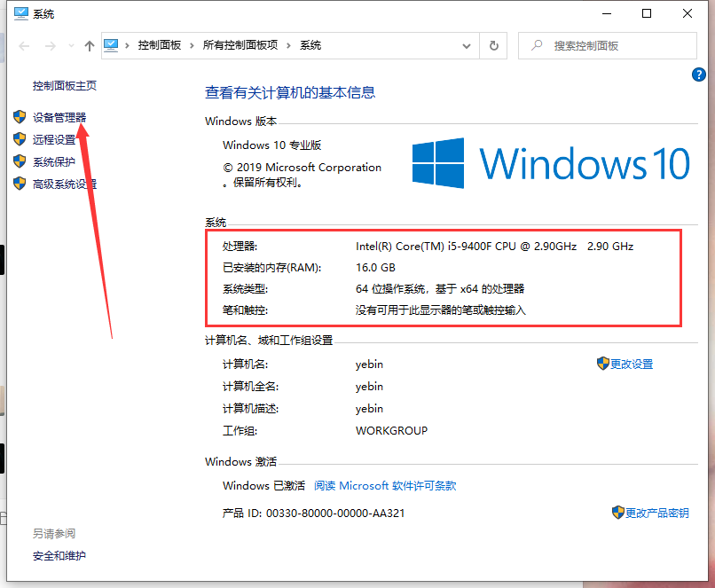Select the 16.0 GB RAM value

coord(375,268)
